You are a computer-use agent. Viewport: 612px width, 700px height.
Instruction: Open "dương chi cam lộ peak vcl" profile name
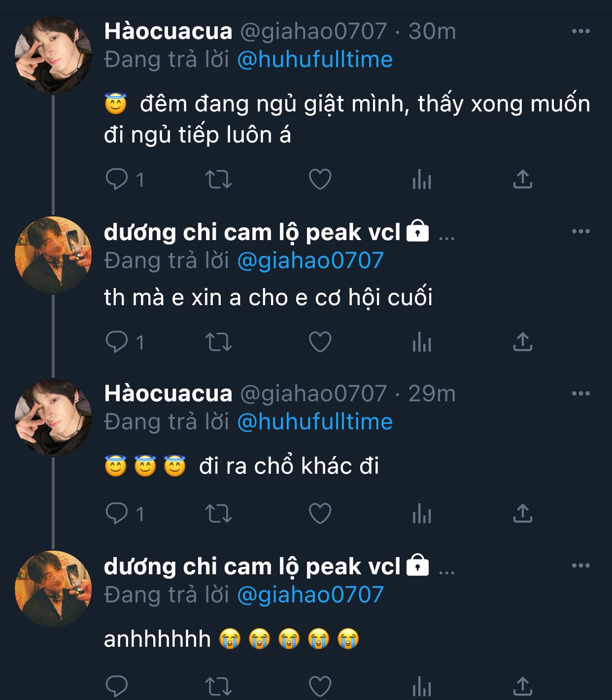252,232
